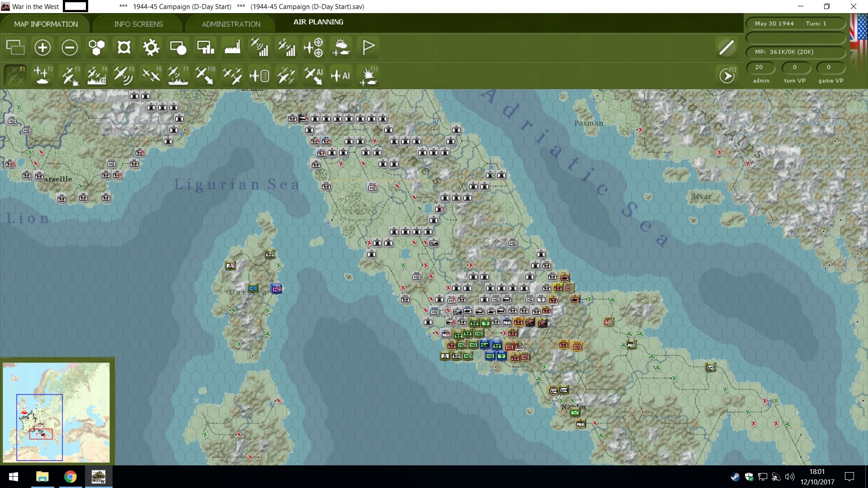Click the faded multi-plane group icon
The height and width of the screenshot is (488, 868).
tap(287, 75)
